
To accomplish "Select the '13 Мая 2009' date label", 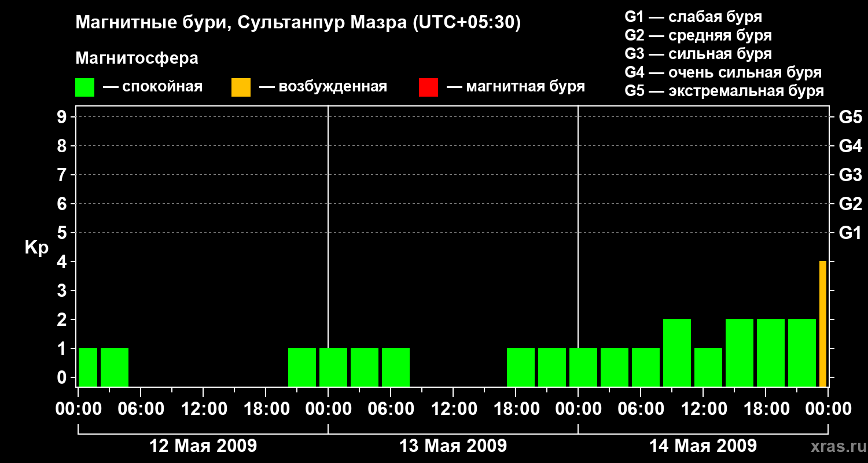I will coord(453,446).
